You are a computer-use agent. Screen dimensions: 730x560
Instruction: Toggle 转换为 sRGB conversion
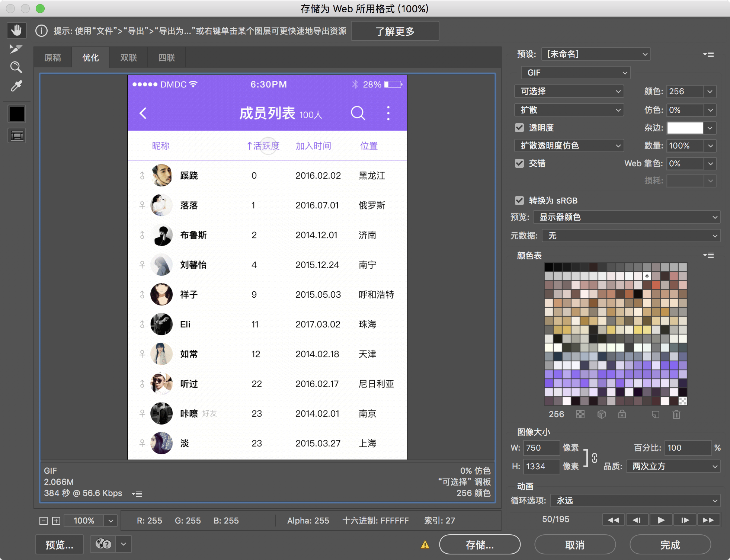519,200
